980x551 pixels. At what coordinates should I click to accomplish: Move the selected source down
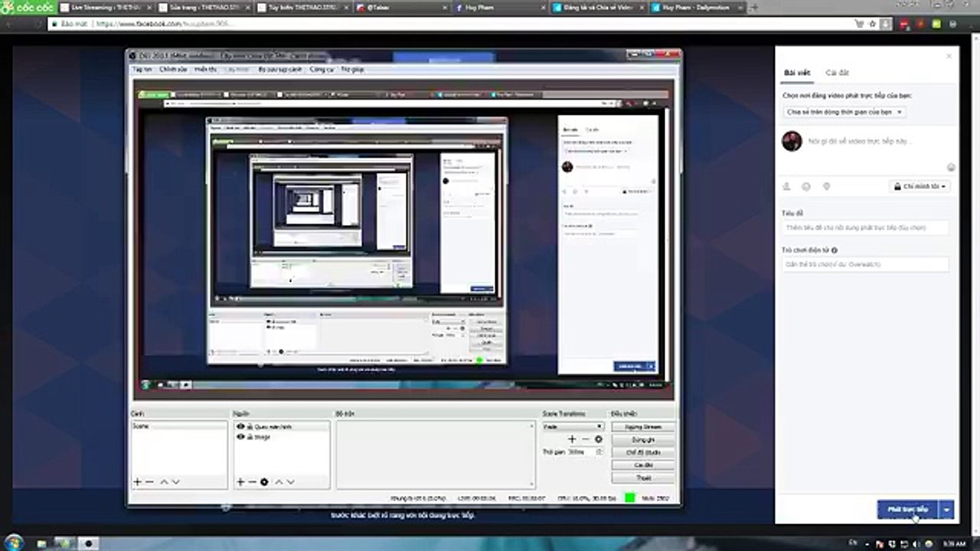pyautogui.click(x=291, y=482)
